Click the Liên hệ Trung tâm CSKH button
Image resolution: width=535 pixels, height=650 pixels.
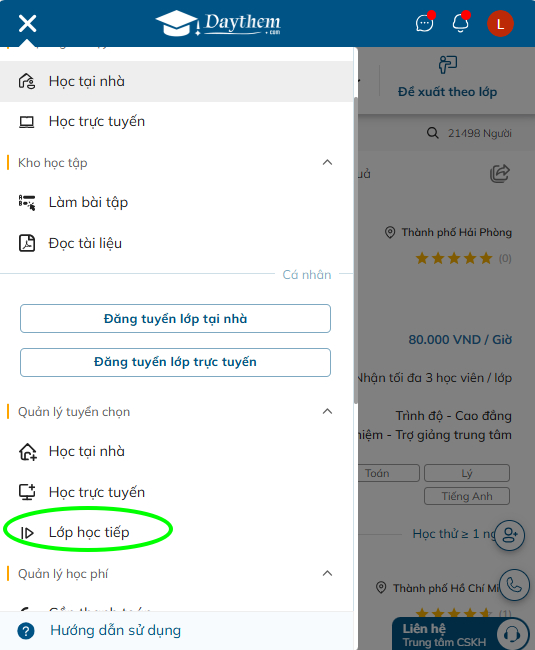point(460,634)
